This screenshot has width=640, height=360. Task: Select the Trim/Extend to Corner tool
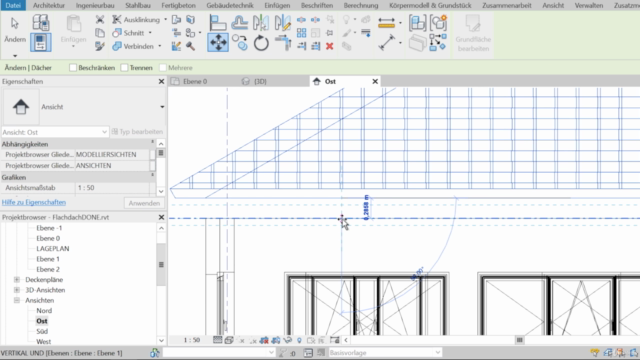282,43
